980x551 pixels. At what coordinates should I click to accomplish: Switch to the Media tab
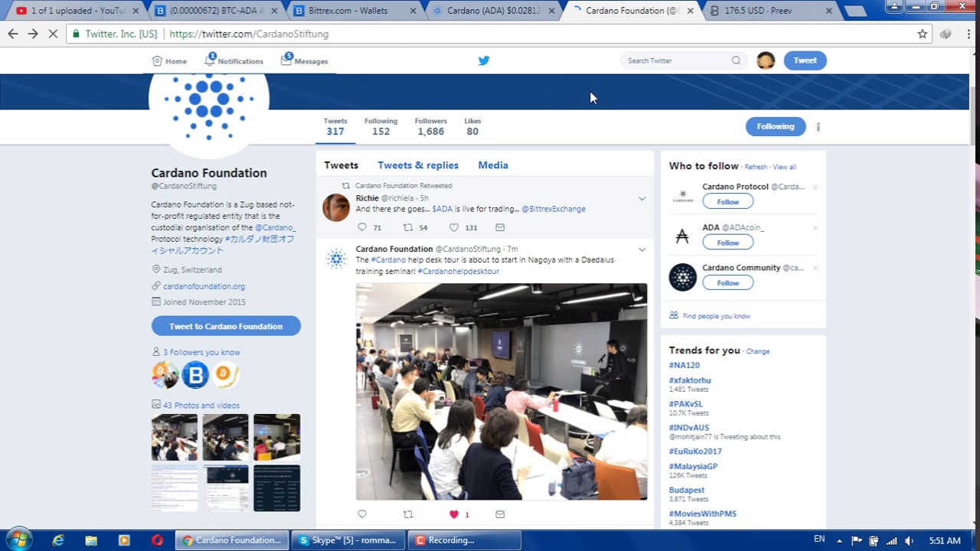point(493,165)
